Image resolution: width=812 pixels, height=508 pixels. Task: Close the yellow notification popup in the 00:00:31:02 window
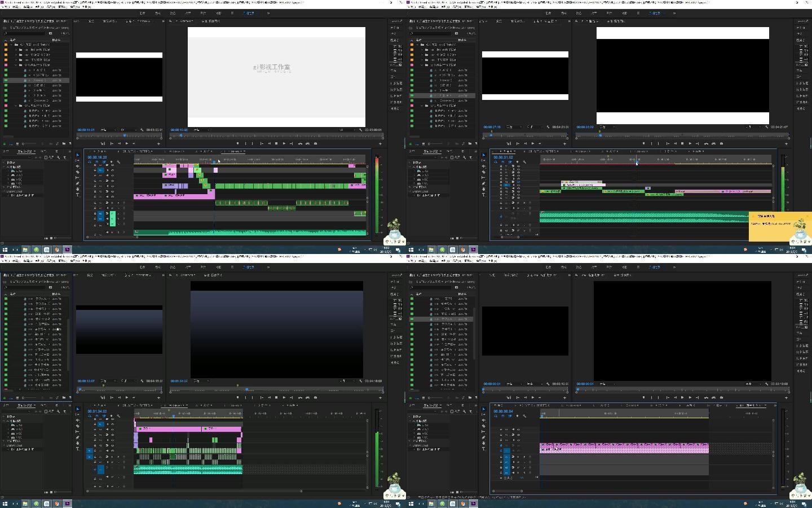click(807, 216)
